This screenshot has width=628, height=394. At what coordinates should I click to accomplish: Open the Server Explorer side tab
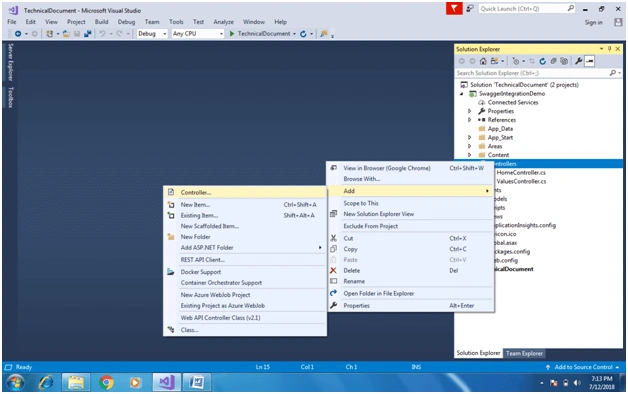click(11, 62)
